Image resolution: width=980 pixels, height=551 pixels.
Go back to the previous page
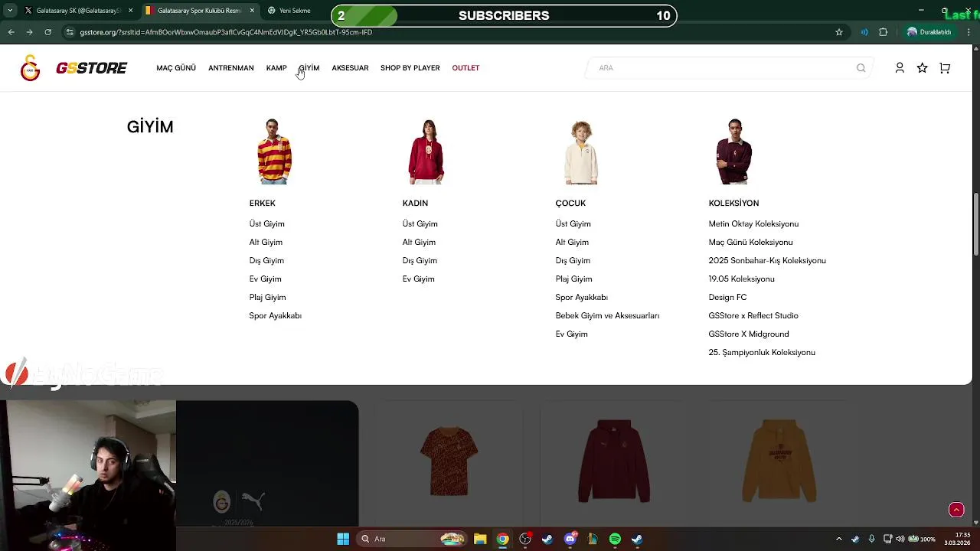tap(11, 32)
